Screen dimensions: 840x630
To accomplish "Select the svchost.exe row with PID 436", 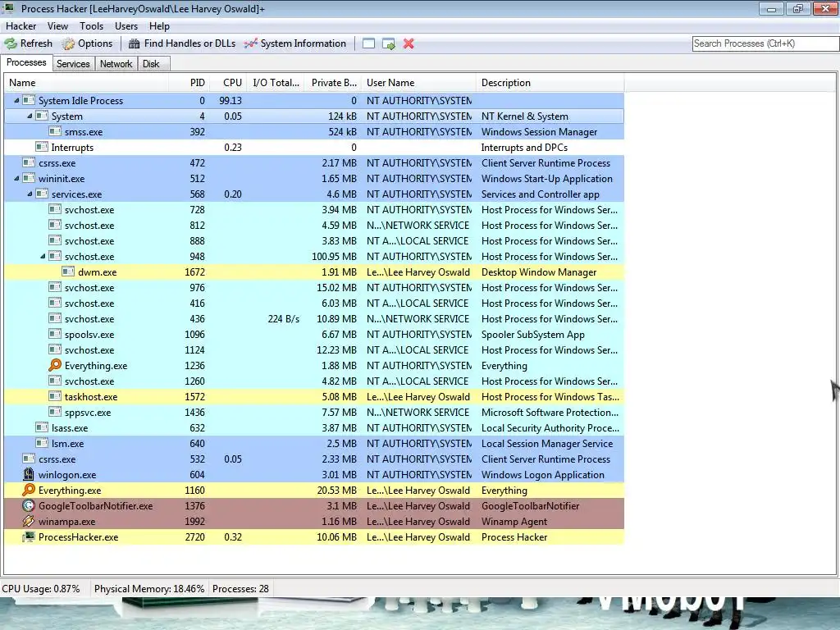I will coord(314,318).
